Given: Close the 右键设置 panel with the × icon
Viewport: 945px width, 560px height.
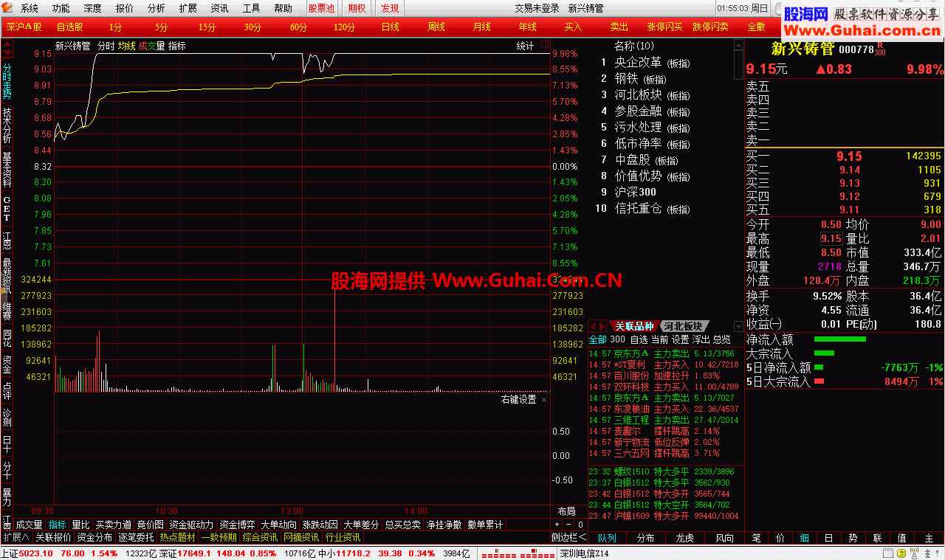Looking at the screenshot, I should click(x=544, y=400).
